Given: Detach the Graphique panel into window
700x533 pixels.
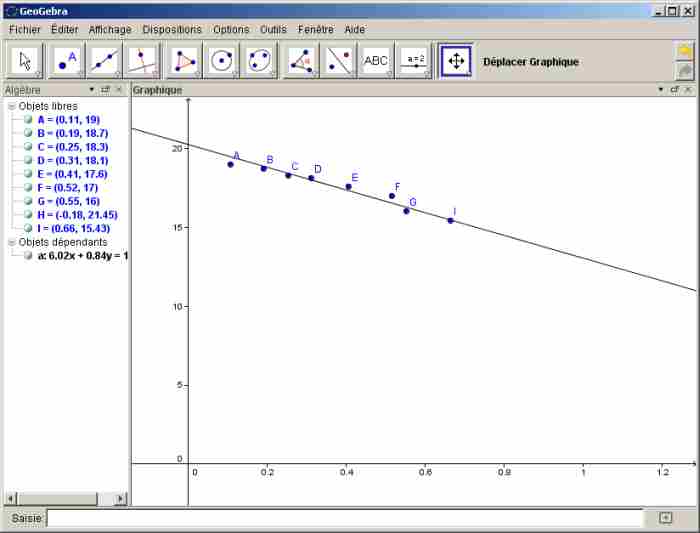Looking at the screenshot, I should [675, 90].
